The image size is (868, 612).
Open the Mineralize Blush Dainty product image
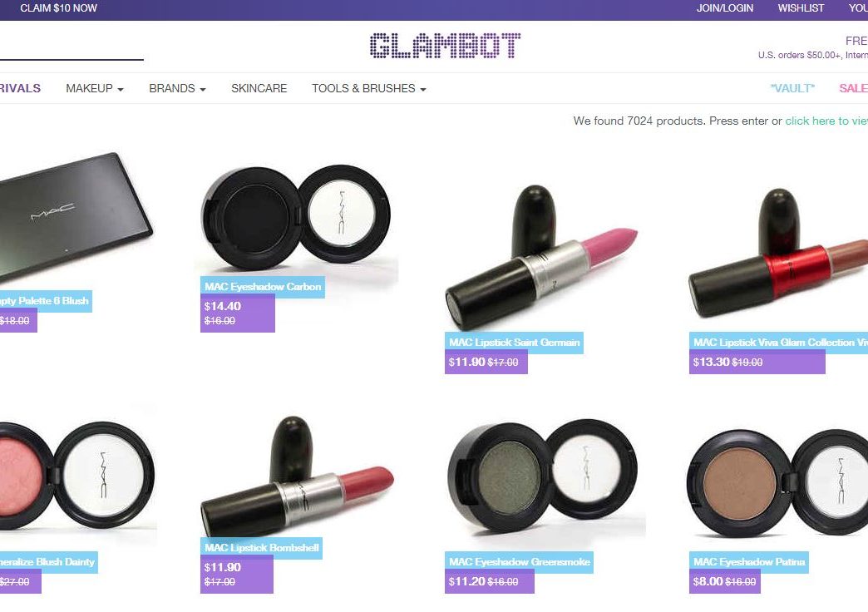coord(76,476)
